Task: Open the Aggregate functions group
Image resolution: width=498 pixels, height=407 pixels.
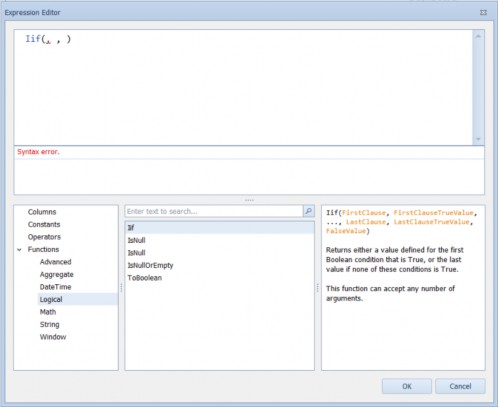Action: point(57,275)
